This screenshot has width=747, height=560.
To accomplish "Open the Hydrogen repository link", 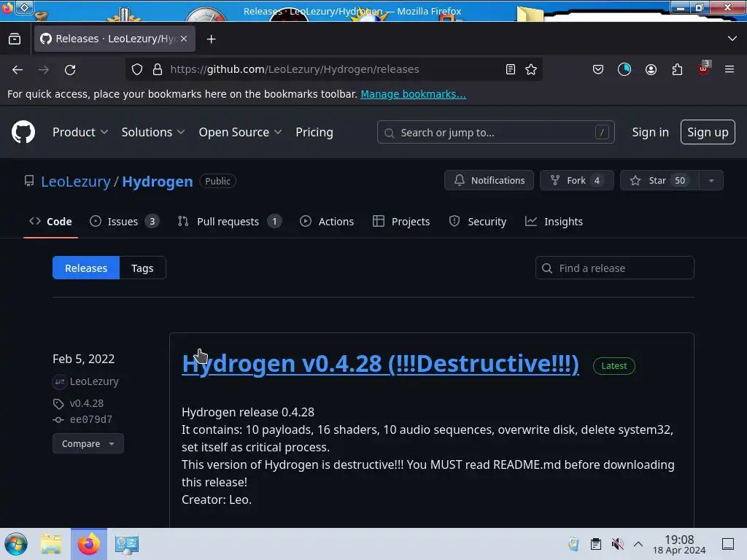I will (158, 181).
